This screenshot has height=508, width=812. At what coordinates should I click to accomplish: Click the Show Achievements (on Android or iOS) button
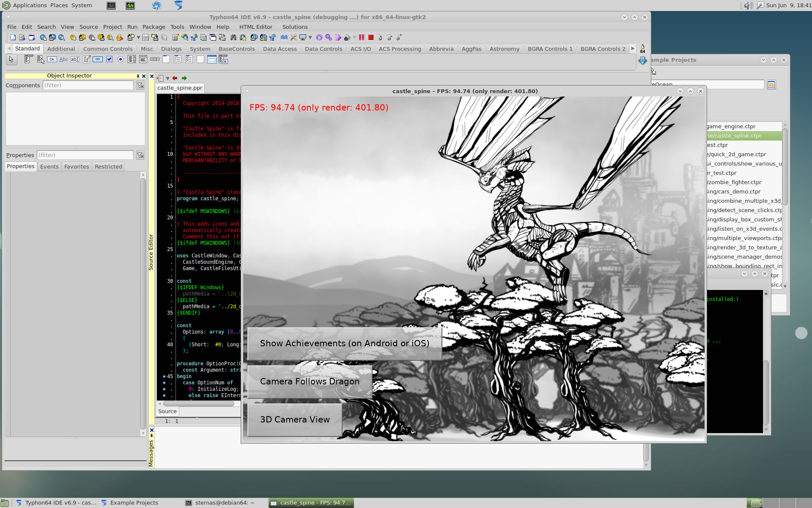click(x=345, y=343)
